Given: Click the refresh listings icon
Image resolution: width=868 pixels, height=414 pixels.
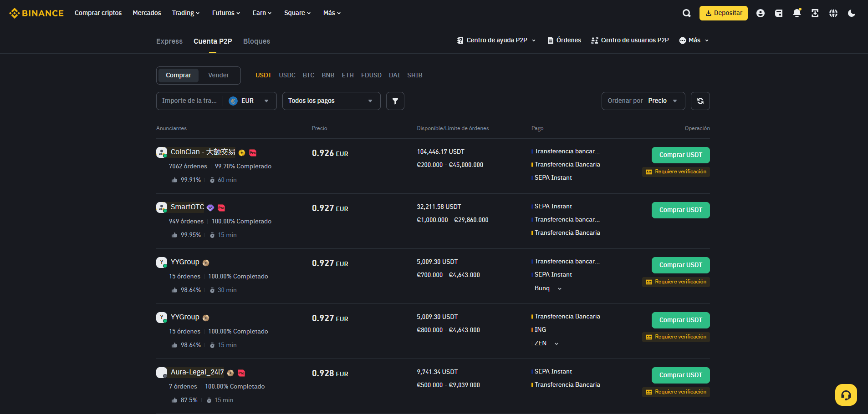Looking at the screenshot, I should [700, 101].
